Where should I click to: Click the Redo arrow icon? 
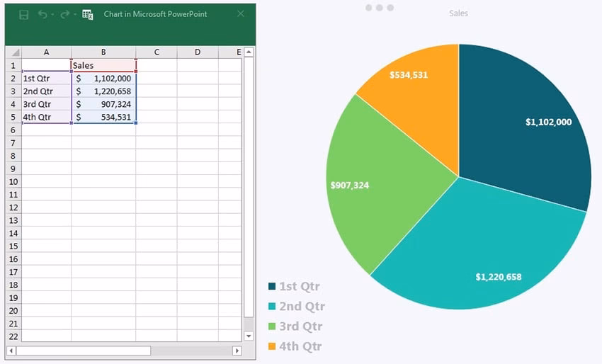64,14
